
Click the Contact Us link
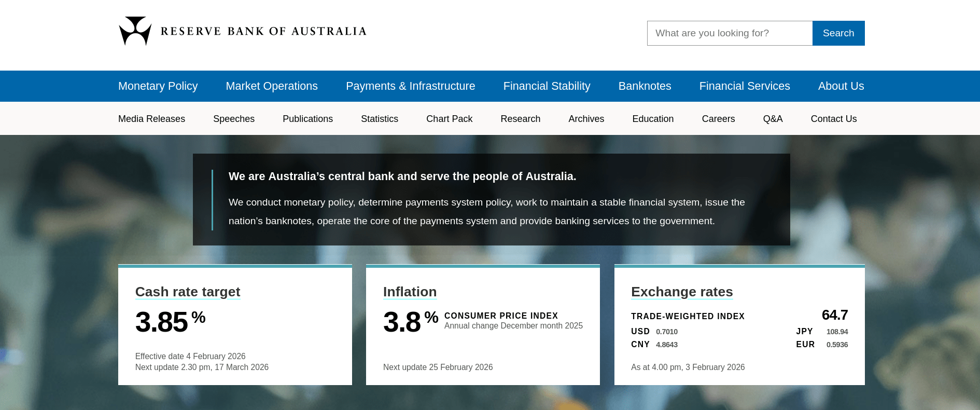click(833, 119)
